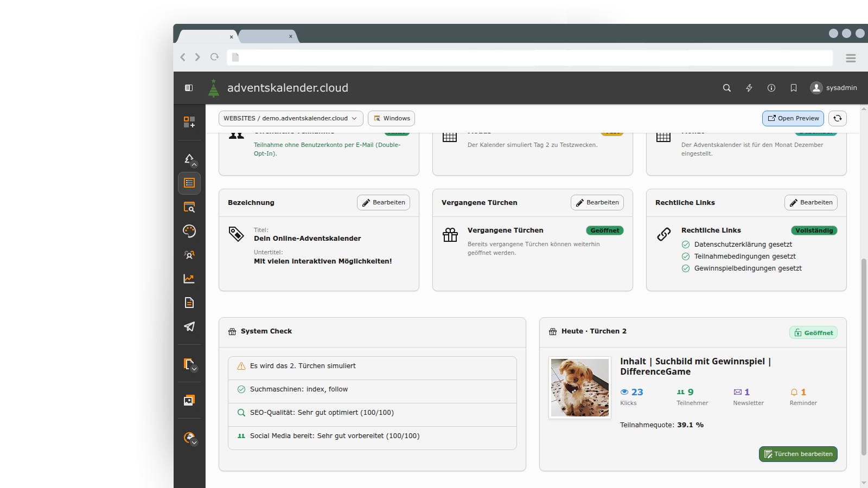This screenshot has width=868, height=488.
Task: Expand the WEBSITES / demo.adventskalender.cloud dropdown
Action: pos(291,118)
